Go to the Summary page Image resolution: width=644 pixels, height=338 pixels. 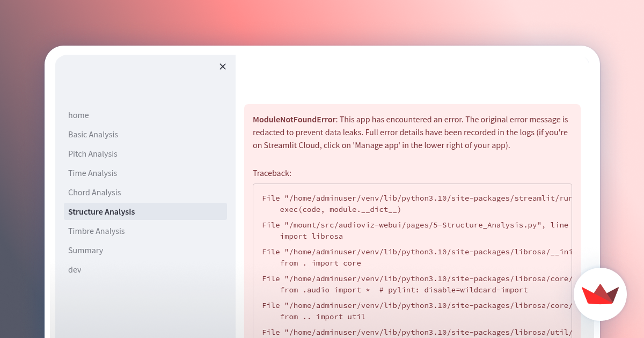coord(145,251)
